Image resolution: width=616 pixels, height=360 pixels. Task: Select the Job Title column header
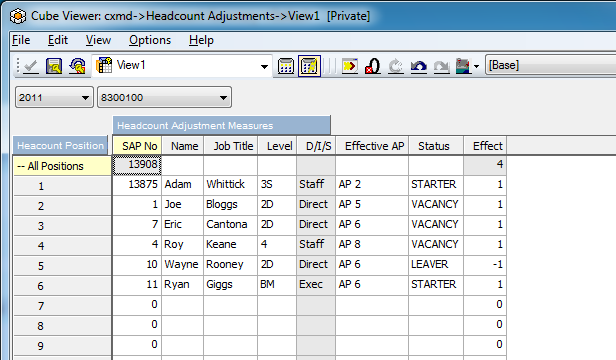click(231, 146)
